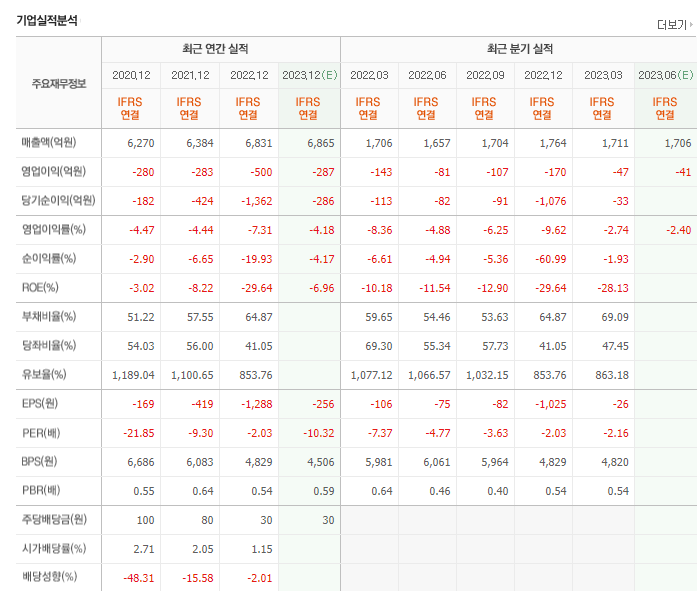Click the 0.59 estimated PBR value
The height and width of the screenshot is (591, 700).
[324, 491]
